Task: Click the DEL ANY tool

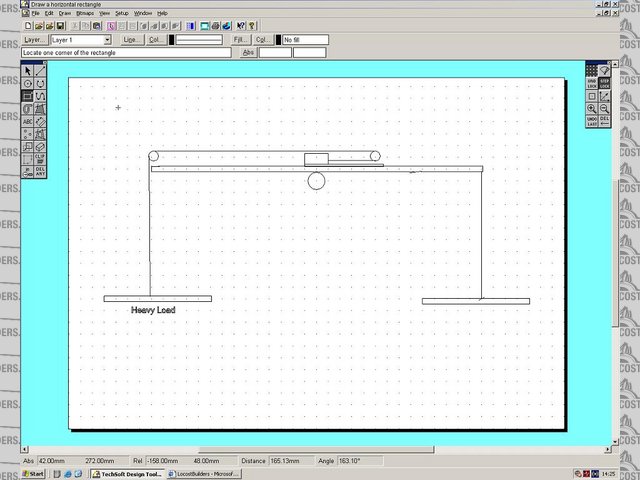Action: point(40,171)
